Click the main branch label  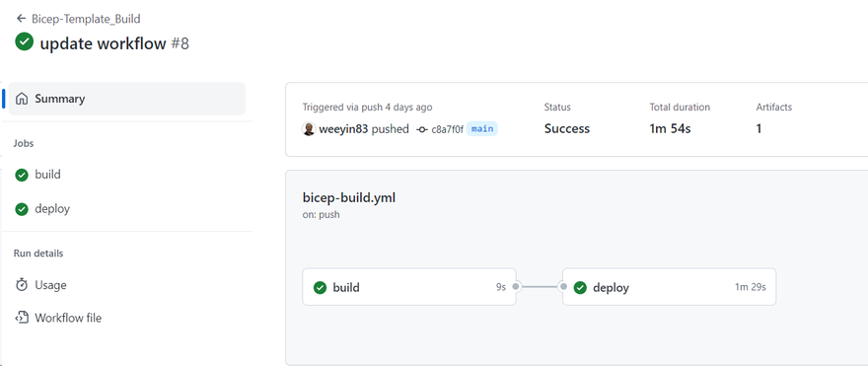482,129
